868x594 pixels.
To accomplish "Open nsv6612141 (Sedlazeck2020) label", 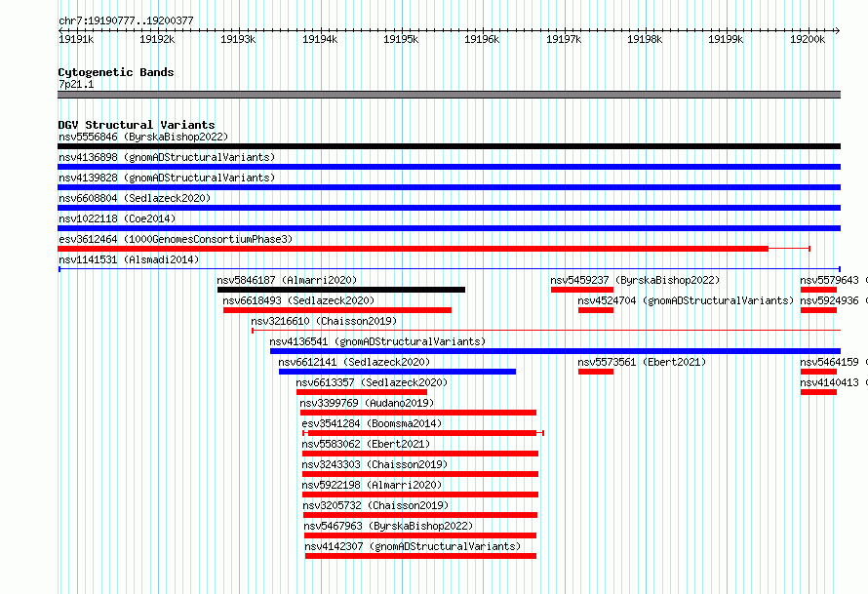I will [x=354, y=362].
